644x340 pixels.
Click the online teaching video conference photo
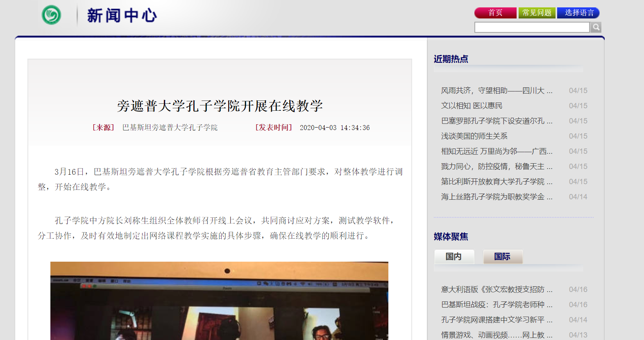pos(219,301)
